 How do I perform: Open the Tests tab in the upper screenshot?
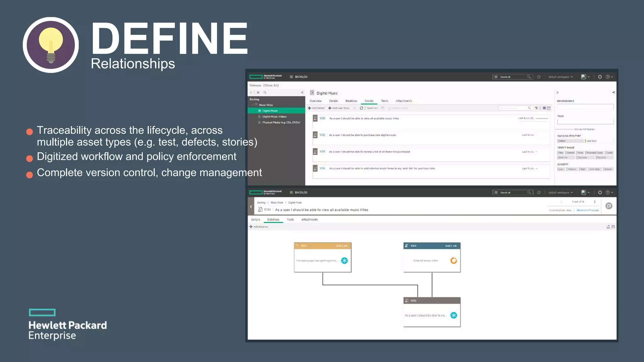tap(385, 101)
